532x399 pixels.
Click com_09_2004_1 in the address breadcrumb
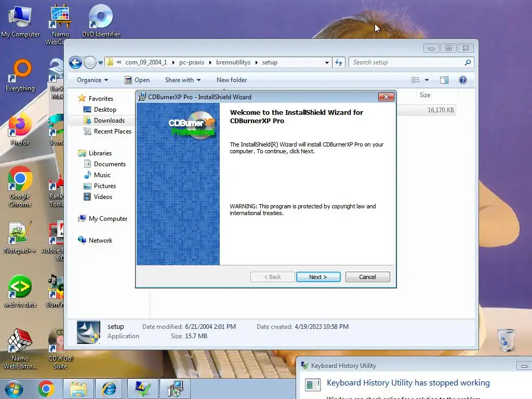(x=146, y=62)
